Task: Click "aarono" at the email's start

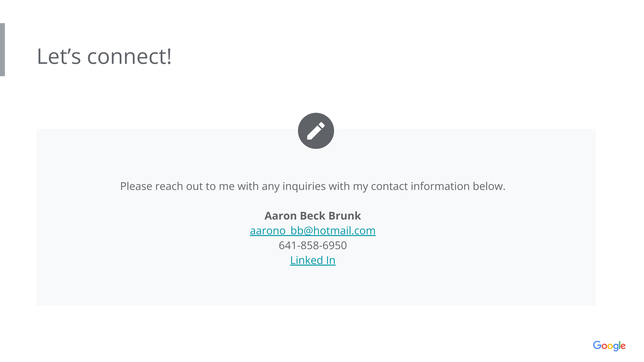Action: click(x=268, y=231)
